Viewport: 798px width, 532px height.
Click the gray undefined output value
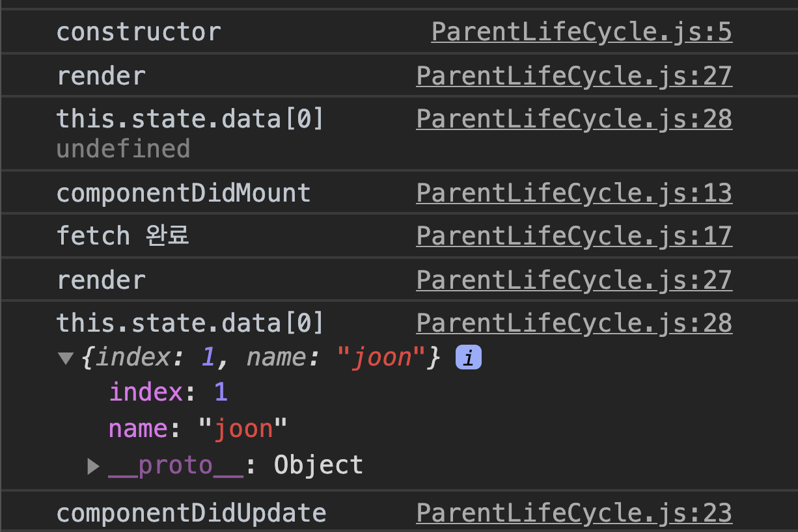click(x=123, y=149)
